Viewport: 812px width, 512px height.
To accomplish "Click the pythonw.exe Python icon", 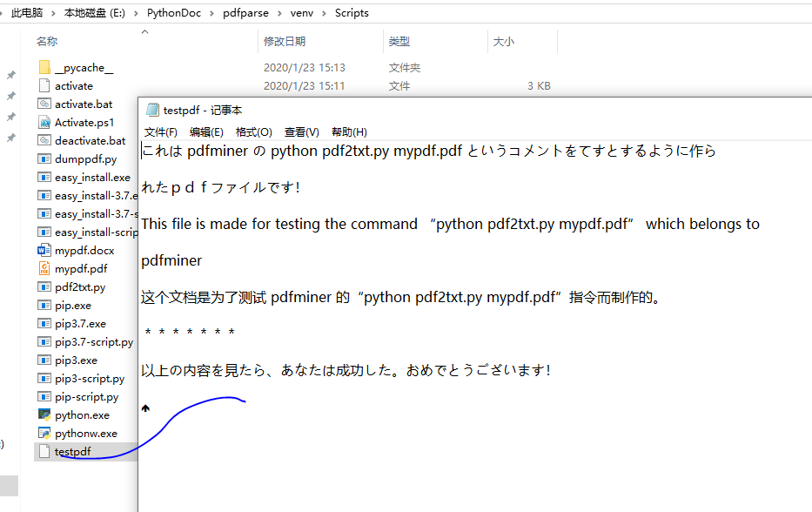I will (x=44, y=434).
